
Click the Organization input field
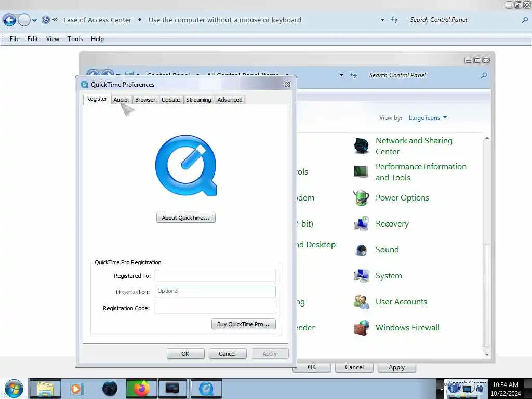215,291
